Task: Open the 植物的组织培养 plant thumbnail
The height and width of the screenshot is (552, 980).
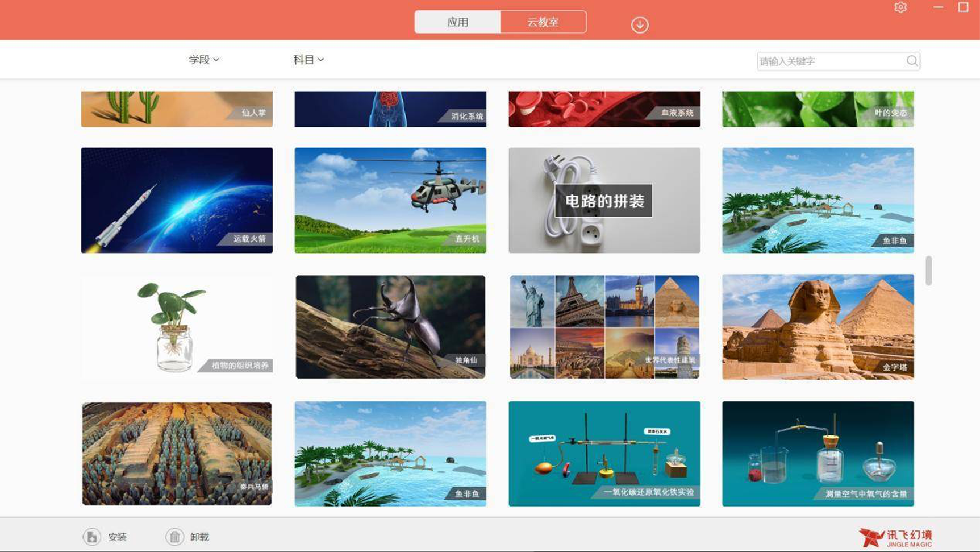Action: [177, 327]
